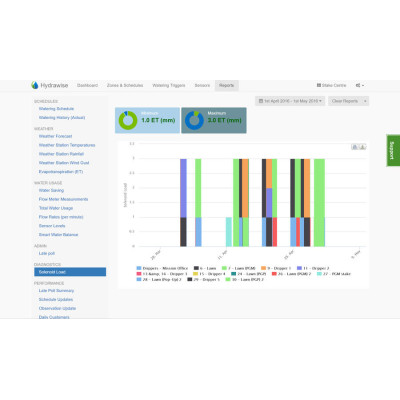Toggle the 26 - Lawn (PGM) 2 legend series
Image resolution: width=400 pixels, height=400 pixels.
[x=291, y=274]
